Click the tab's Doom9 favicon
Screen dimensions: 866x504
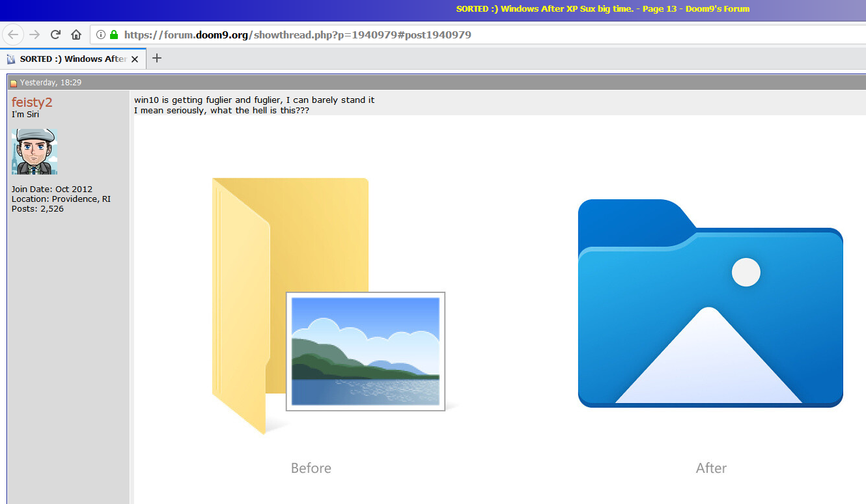pos(10,59)
